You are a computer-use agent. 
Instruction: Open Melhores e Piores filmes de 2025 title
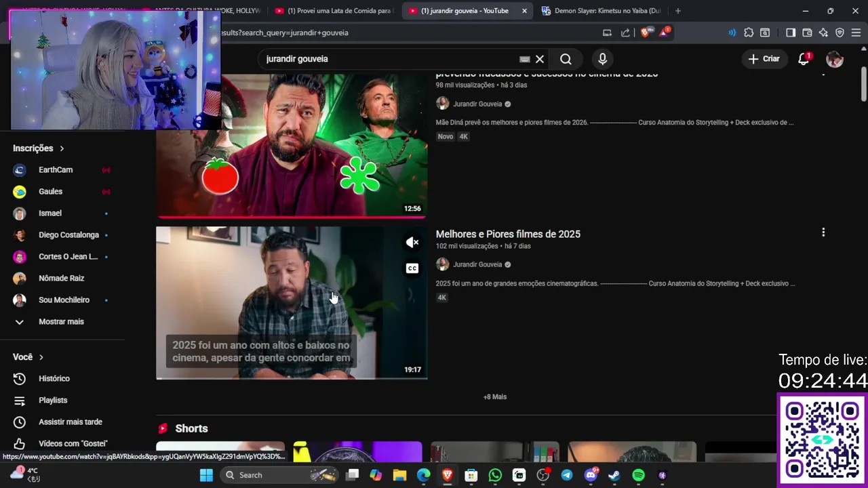(x=508, y=234)
